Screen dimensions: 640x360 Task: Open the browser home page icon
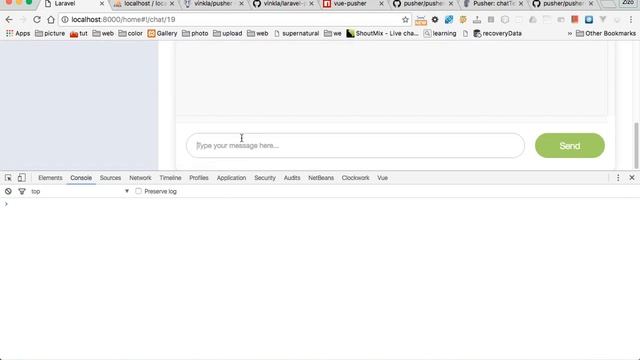pos(51,20)
